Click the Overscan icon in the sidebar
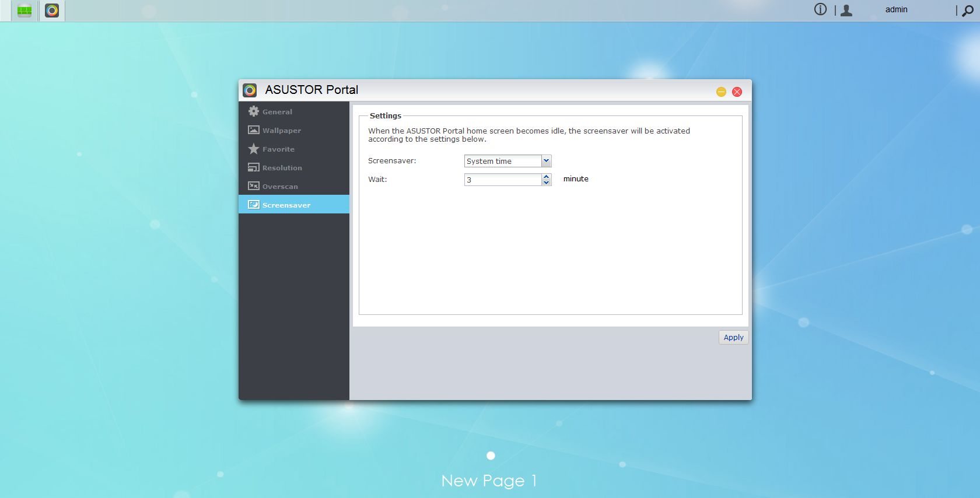 click(x=254, y=186)
